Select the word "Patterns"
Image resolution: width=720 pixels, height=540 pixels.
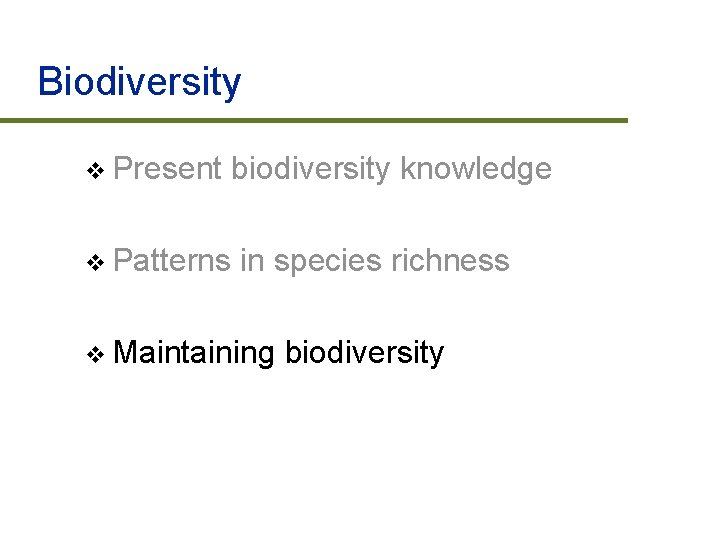171,261
